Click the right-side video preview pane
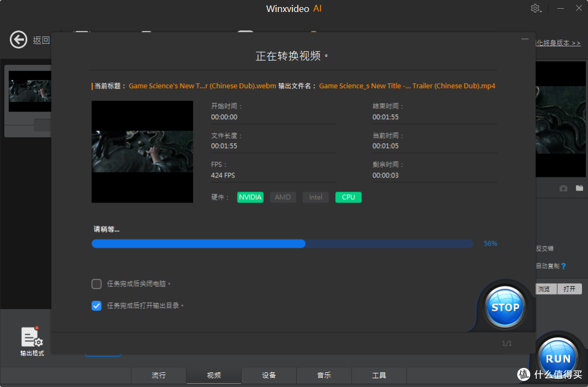This screenshot has width=588, height=387. click(561, 119)
